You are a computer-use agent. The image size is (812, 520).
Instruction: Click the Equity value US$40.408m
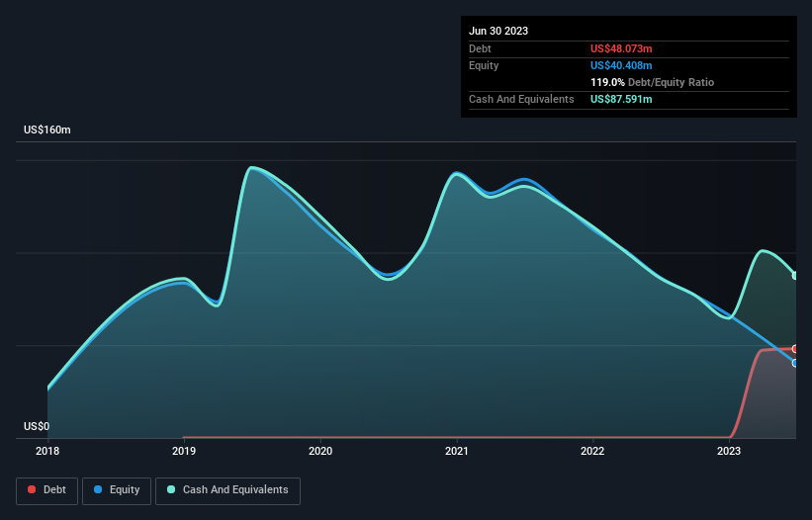point(621,65)
